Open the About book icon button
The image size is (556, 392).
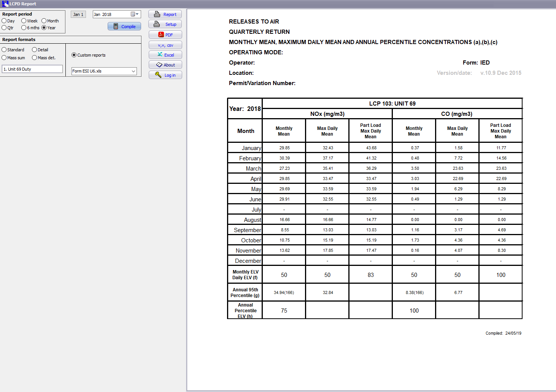[x=165, y=65]
